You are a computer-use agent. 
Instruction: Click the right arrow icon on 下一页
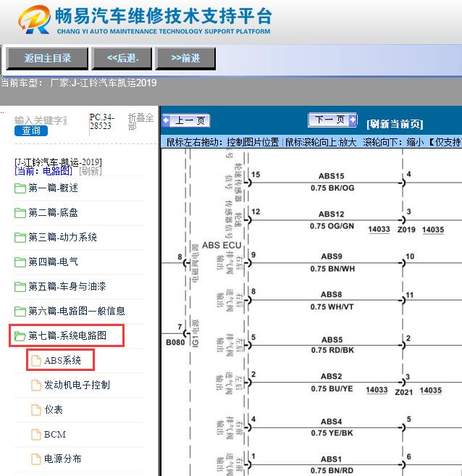pos(353,120)
